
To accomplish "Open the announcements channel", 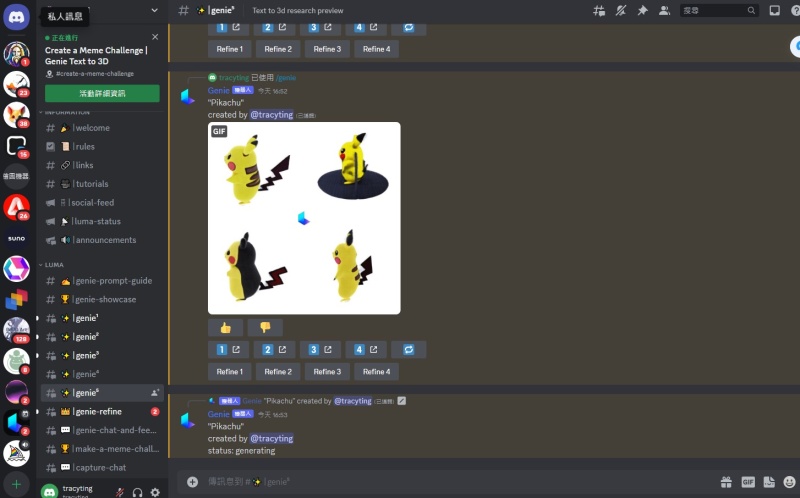I will pyautogui.click(x=102, y=240).
